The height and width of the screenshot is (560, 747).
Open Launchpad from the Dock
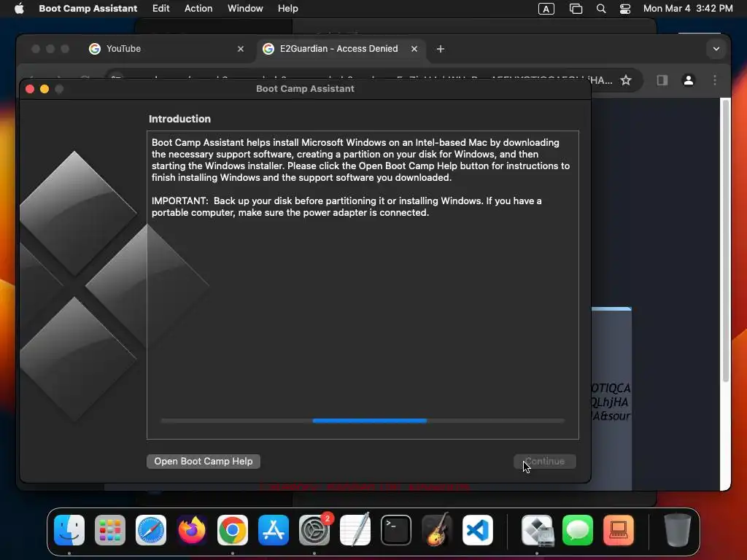click(110, 530)
